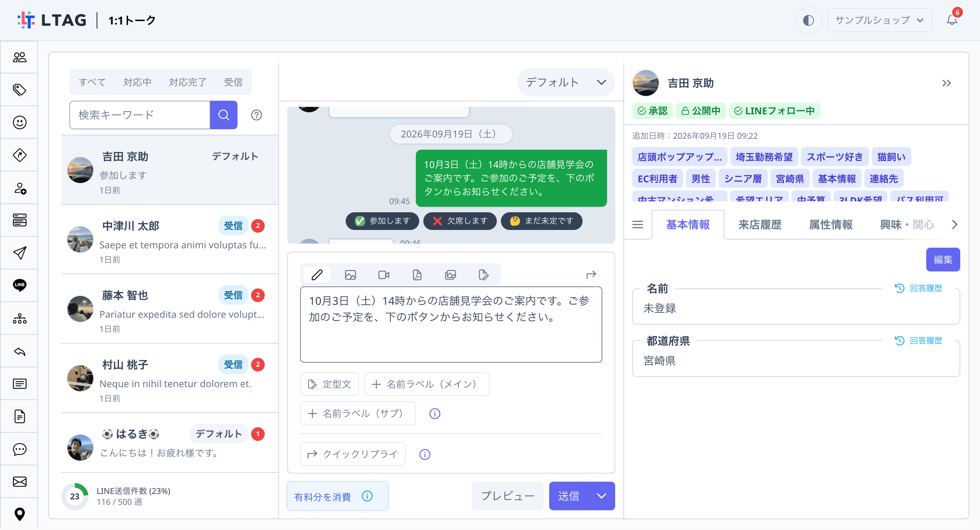980x530 pixels.
Task: Expand the 送信 button dropdown arrow
Action: (601, 496)
